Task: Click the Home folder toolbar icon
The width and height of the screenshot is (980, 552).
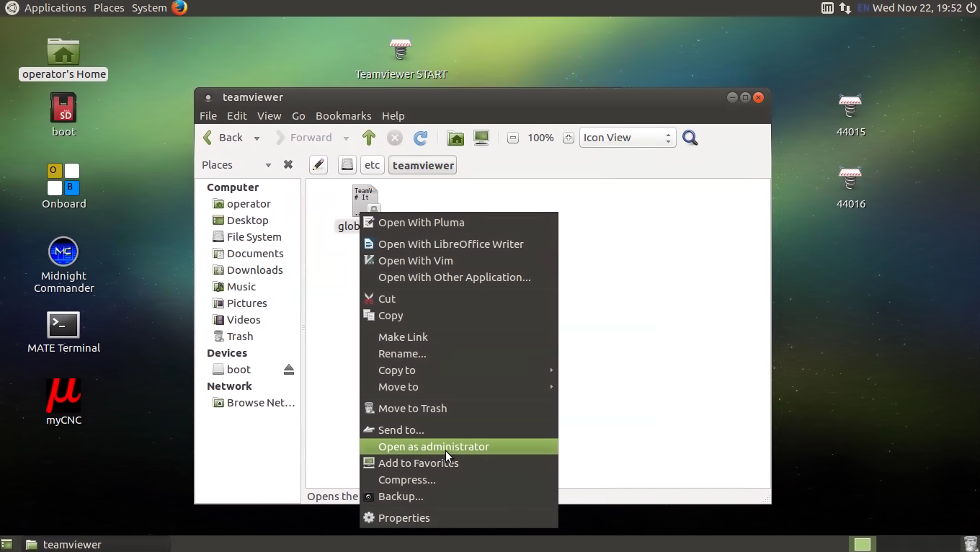Action: click(x=455, y=138)
